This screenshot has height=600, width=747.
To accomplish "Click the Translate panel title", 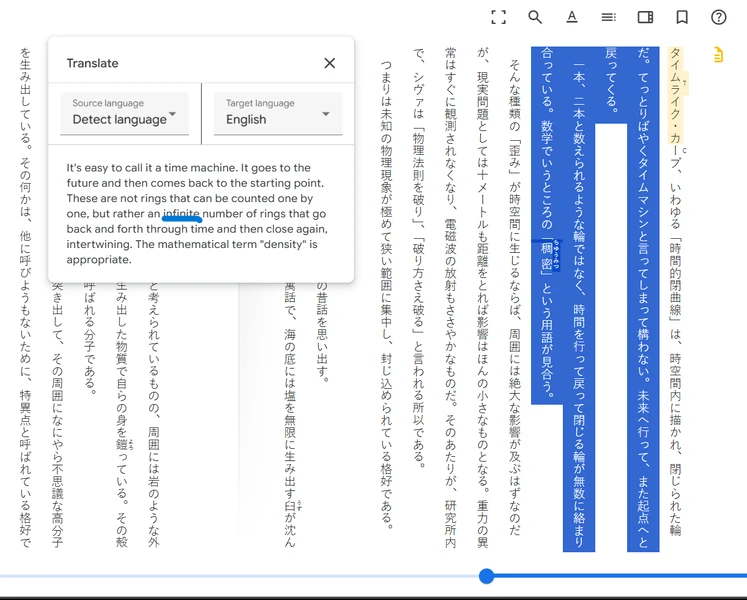I will tap(92, 63).
